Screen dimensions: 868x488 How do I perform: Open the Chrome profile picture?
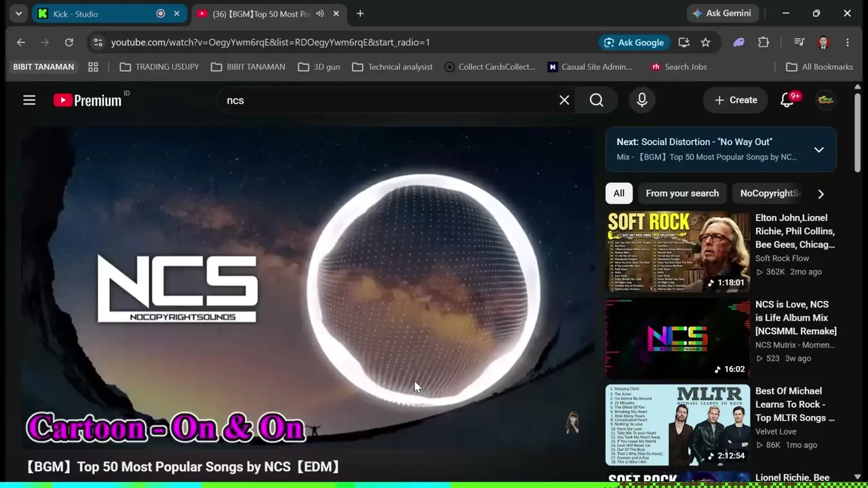tap(823, 43)
